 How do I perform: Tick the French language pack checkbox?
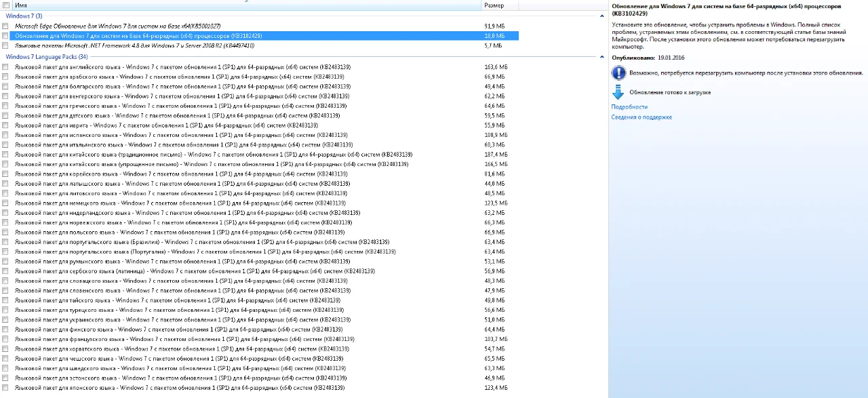5,339
